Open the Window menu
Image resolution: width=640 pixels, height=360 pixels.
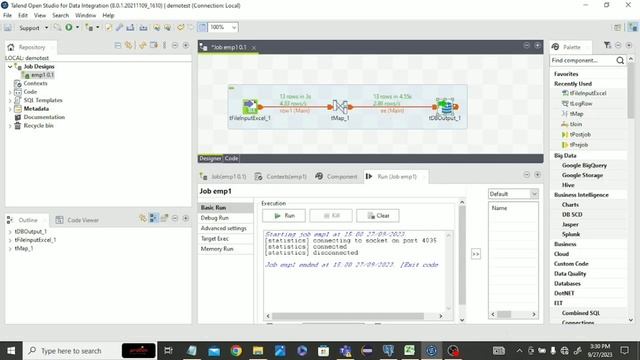coord(85,15)
